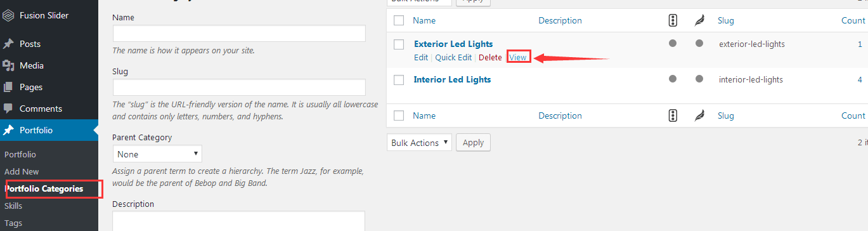Click the View link for Exterior Led Lights
The width and height of the screenshot is (868, 231).
(518, 58)
